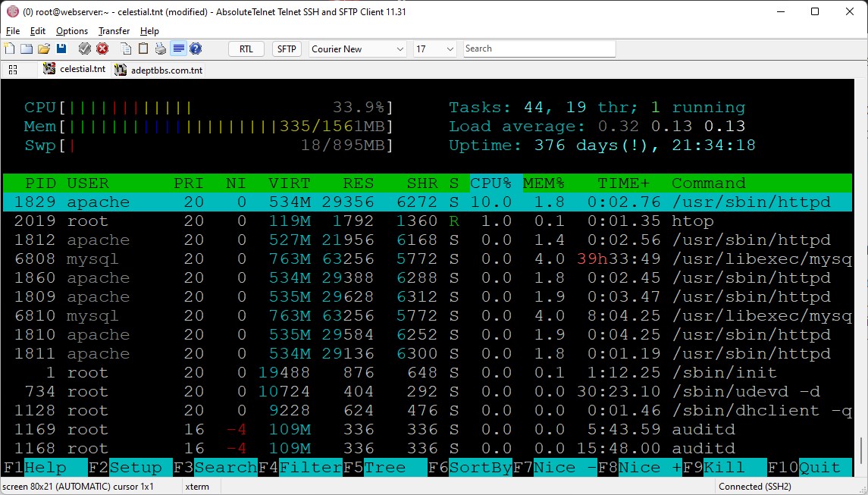
Task: Toggle the highlighted scrollback lines icon
Action: point(178,49)
